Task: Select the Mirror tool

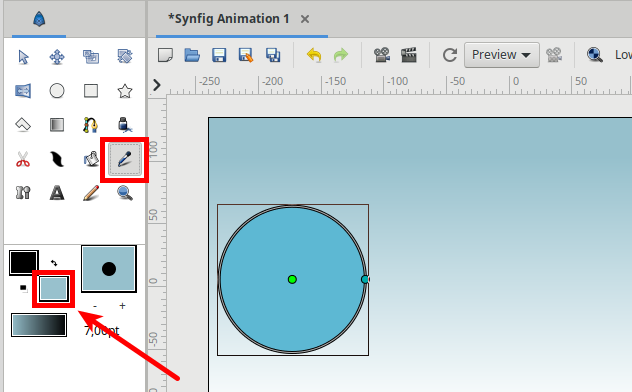Action: click(23, 91)
